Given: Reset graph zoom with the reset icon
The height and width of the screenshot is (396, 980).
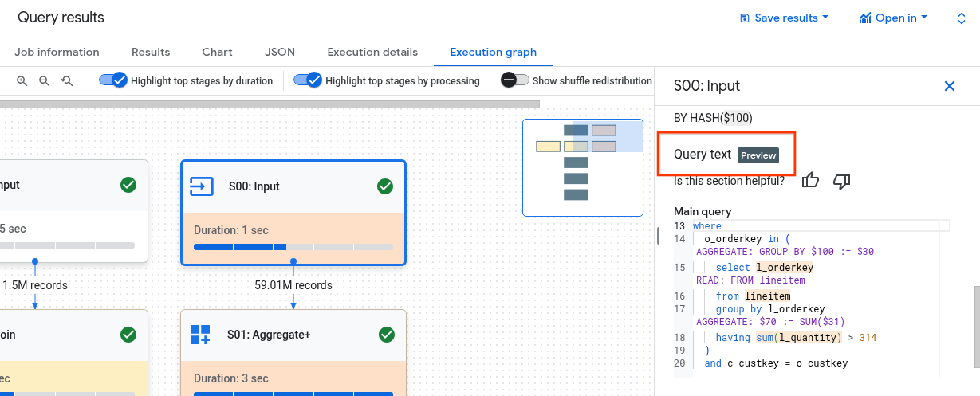Looking at the screenshot, I should point(68,80).
